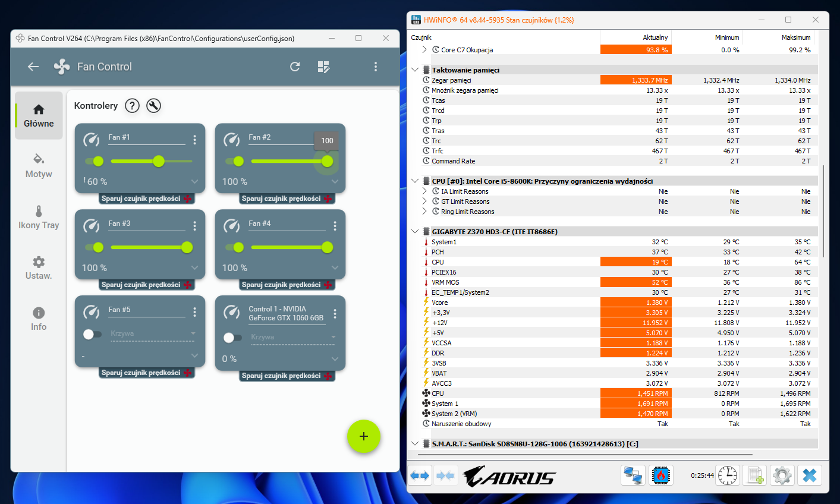Expand the IA Limit Reasons row
The width and height of the screenshot is (840, 504).
(424, 191)
